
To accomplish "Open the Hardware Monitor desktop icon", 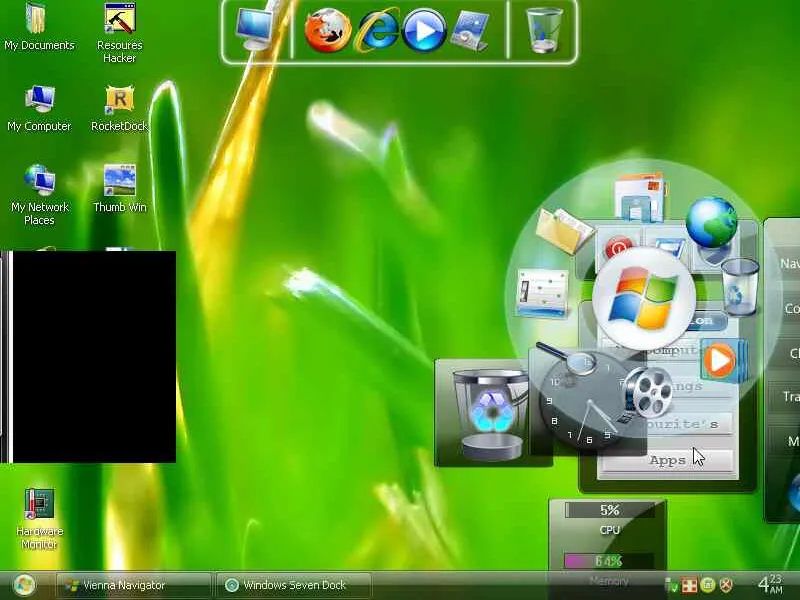I will (x=39, y=518).
